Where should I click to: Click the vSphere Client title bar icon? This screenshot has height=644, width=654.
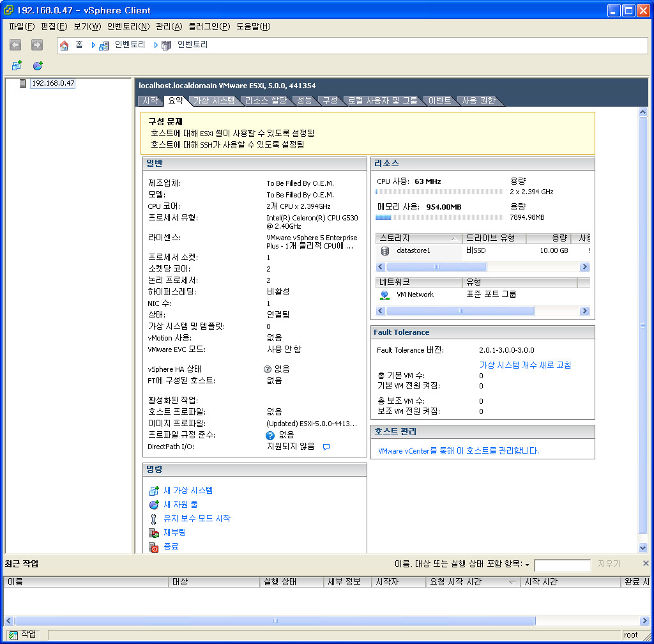8,10
